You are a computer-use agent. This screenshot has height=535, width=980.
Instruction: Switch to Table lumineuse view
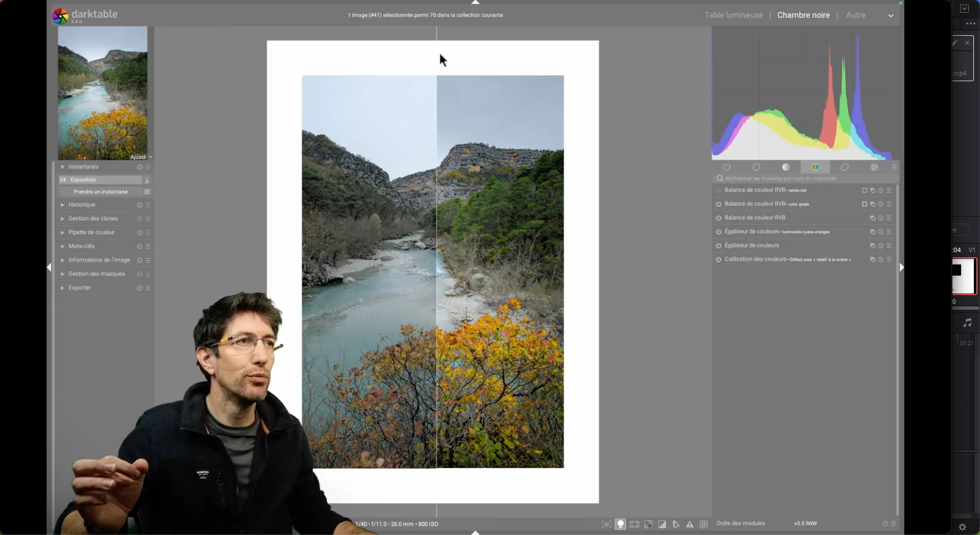pyautogui.click(x=733, y=15)
